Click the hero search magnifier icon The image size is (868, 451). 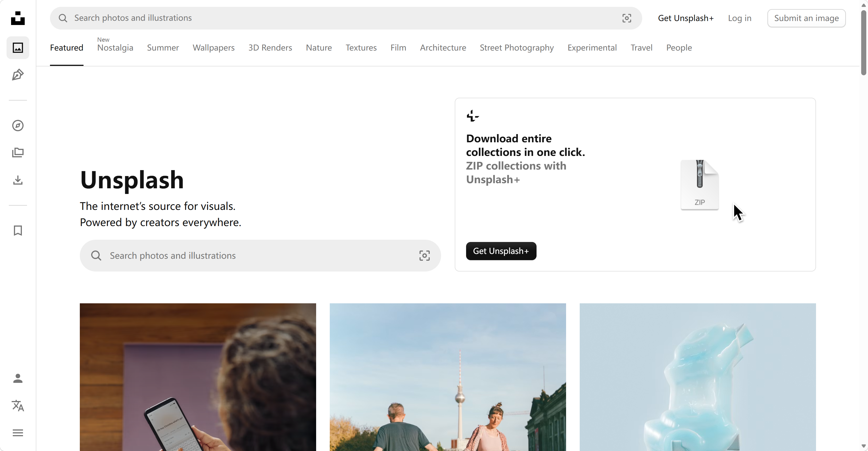tap(96, 256)
